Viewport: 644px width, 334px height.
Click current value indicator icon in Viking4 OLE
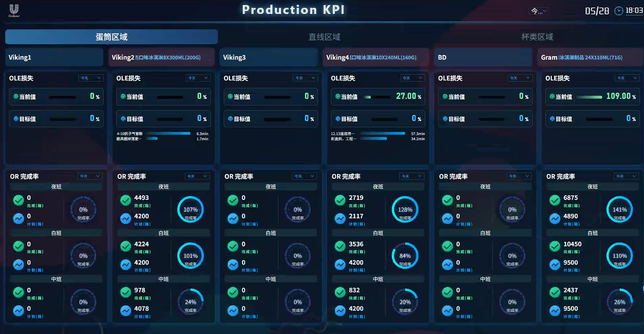click(x=338, y=96)
